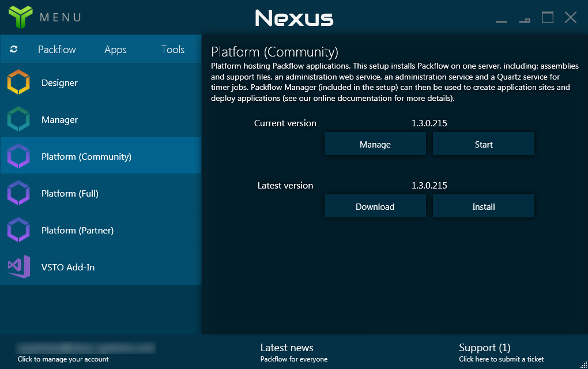Click the refresh icon beside Packflow
Viewport: 588px width, 369px height.
click(x=14, y=49)
